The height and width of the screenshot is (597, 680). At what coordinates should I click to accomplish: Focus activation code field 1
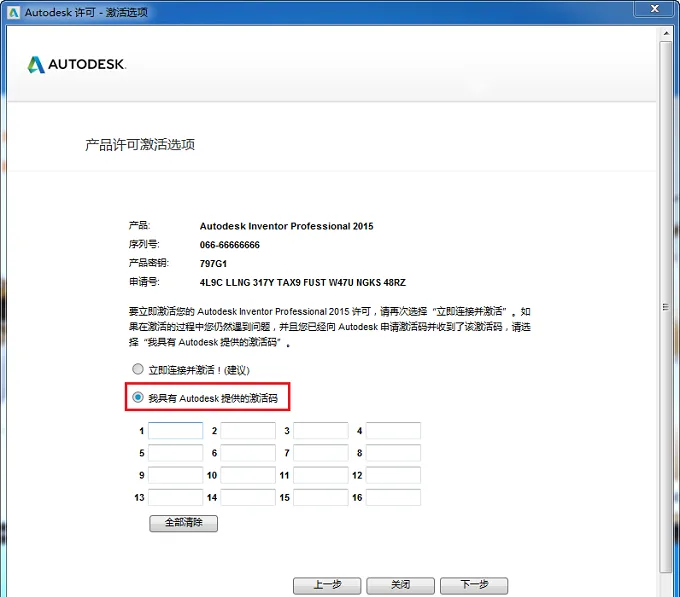click(x=176, y=431)
